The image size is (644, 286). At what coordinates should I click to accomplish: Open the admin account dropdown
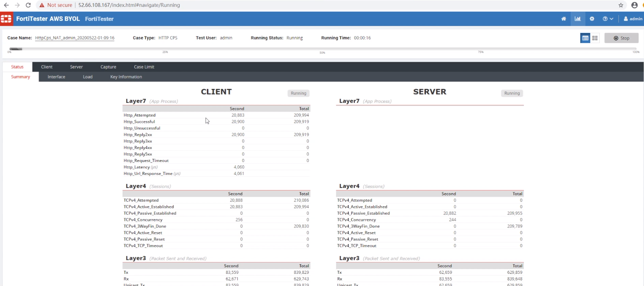coord(633,19)
